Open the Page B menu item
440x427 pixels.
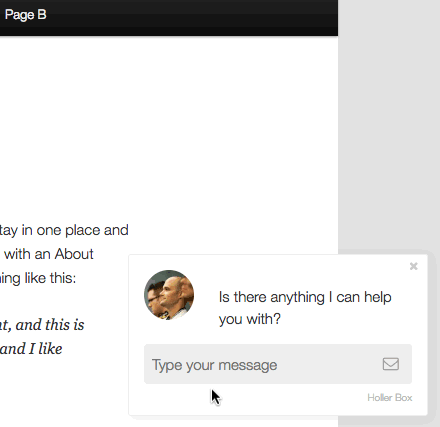tap(25, 15)
